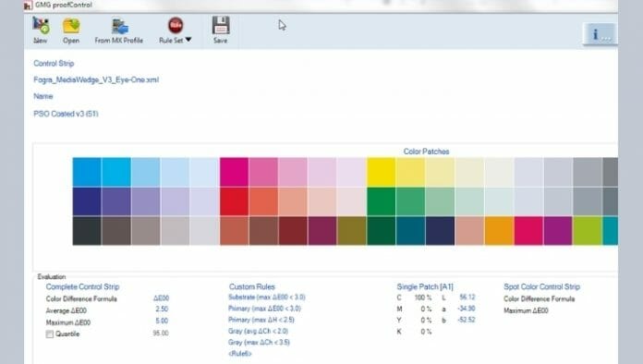Open a file with the Open folder icon

coord(71,26)
